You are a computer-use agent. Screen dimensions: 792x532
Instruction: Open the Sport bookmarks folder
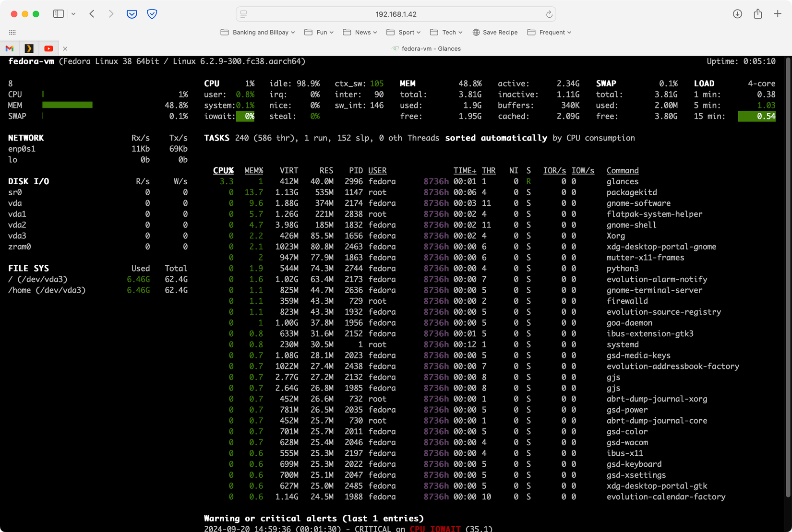(403, 32)
